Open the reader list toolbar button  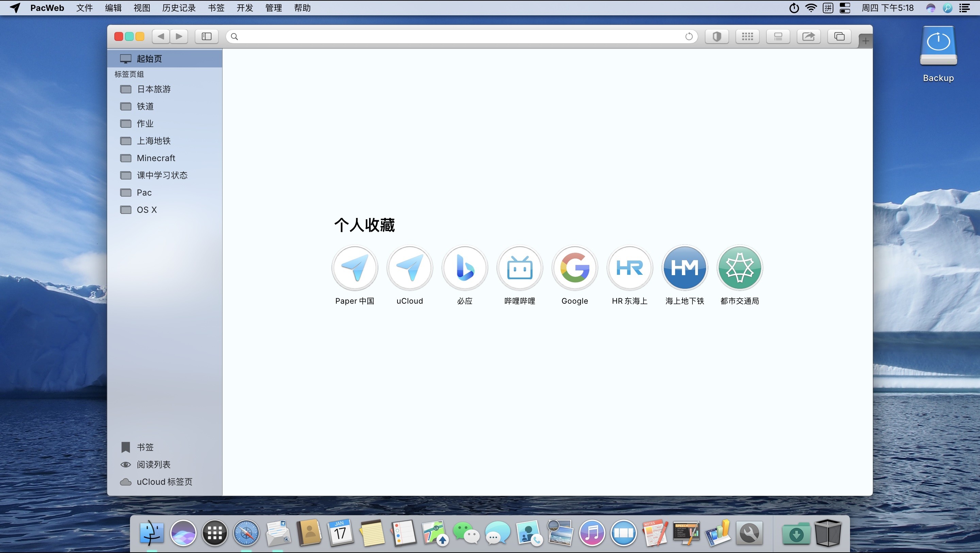(x=778, y=36)
